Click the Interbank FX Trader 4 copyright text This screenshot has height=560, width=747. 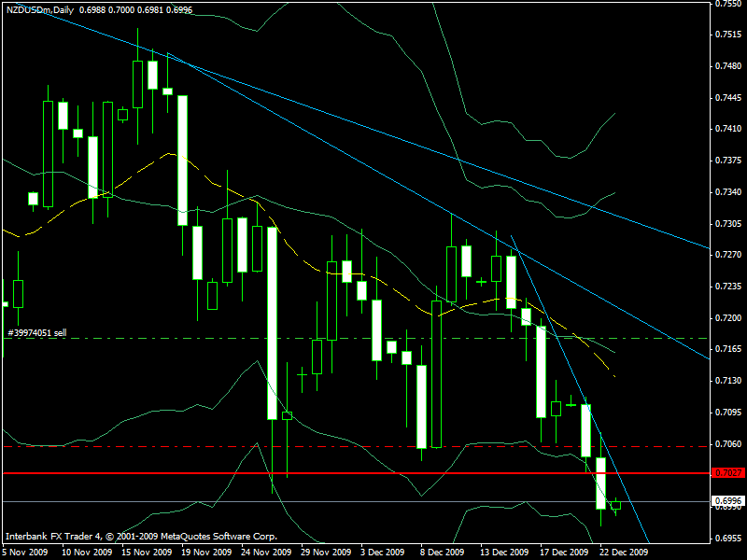140,537
